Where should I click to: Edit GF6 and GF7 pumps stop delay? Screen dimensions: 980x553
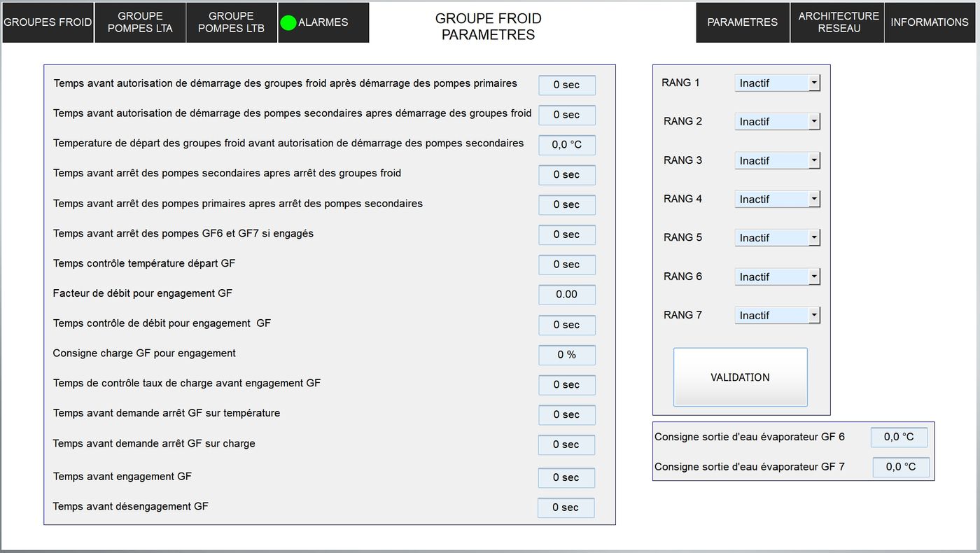pos(567,235)
